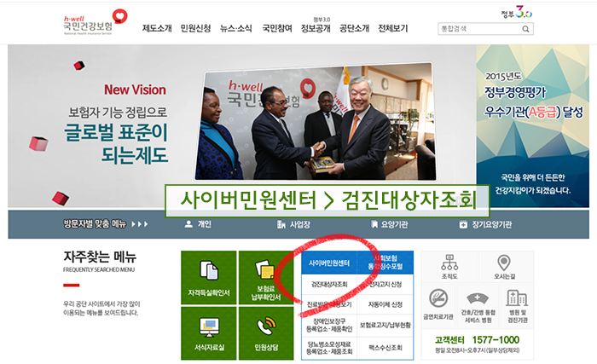Open the 보험료 납부확인서 tile
The image size is (597, 364).
[x=266, y=278]
